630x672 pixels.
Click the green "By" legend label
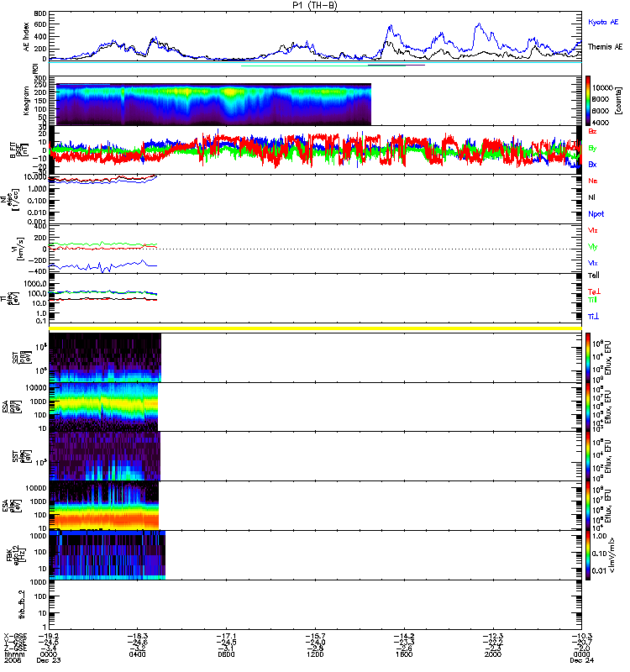click(592, 148)
